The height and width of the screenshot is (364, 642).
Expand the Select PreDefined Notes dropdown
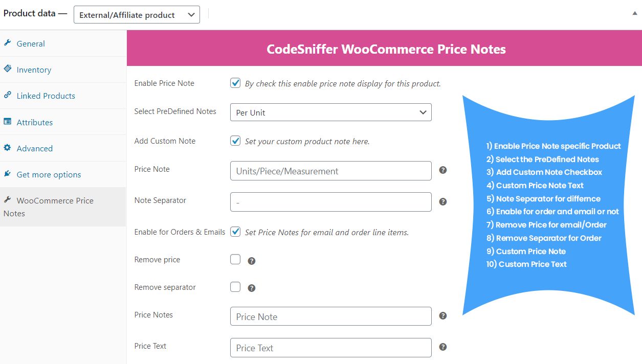(x=330, y=112)
